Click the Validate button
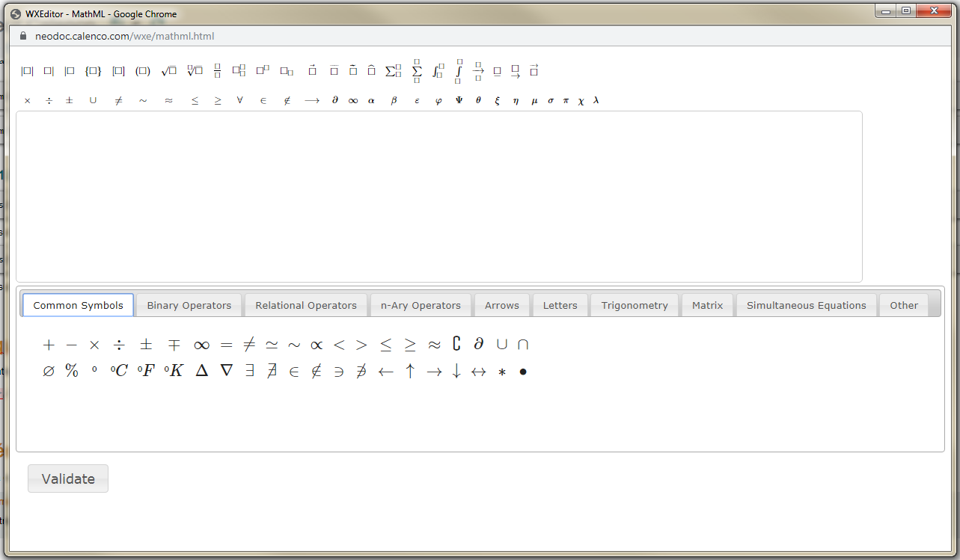This screenshot has height=560, width=960. tap(68, 479)
